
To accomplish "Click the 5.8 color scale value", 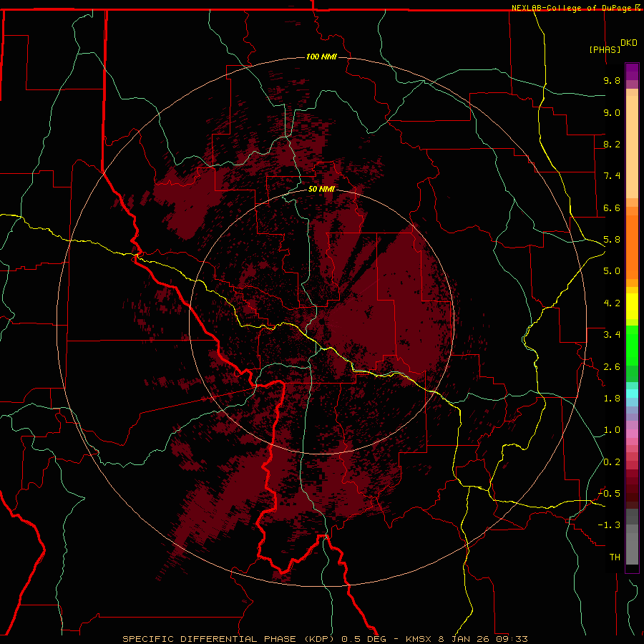I will click(612, 240).
